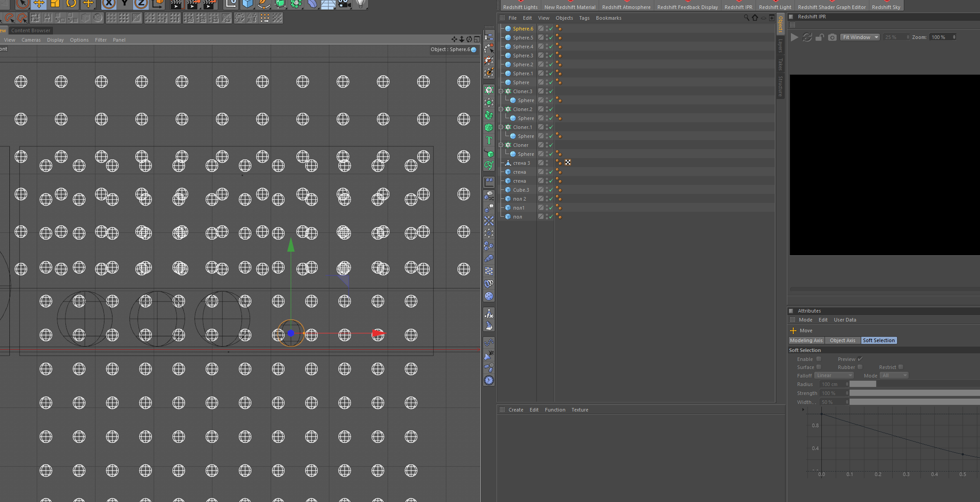The image size is (980, 502).
Task: Add a Light object
Action: tap(360, 4)
